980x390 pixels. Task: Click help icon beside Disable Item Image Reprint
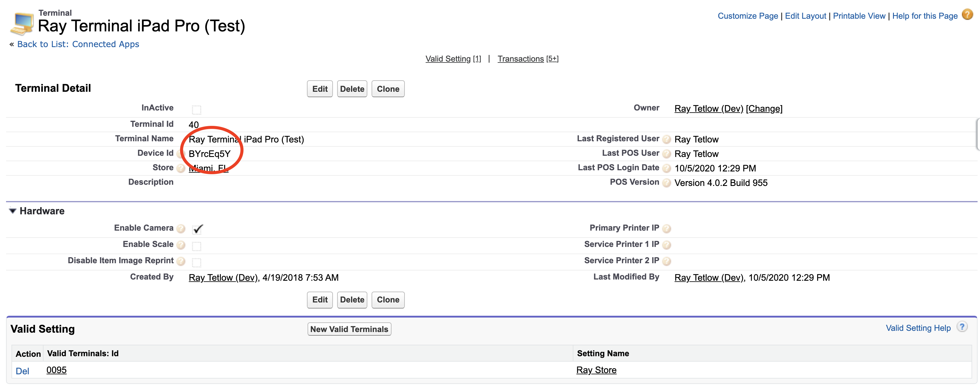pos(181,261)
